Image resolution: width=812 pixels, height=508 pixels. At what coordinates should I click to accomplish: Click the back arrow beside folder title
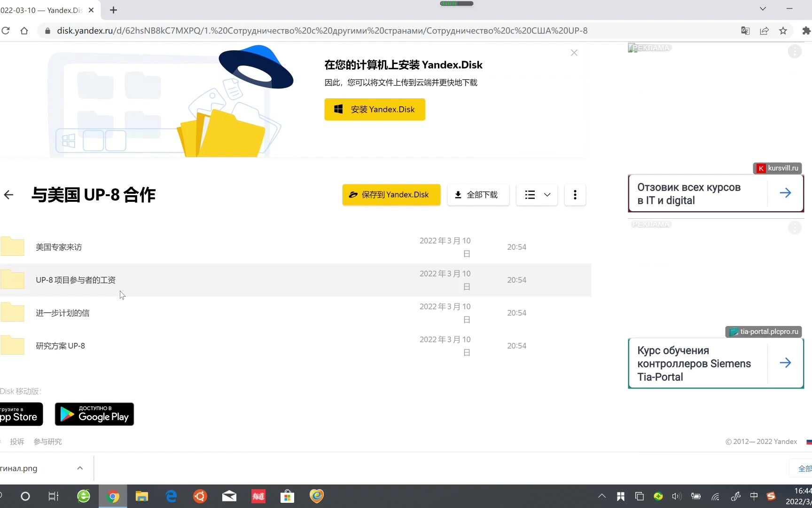(8, 195)
